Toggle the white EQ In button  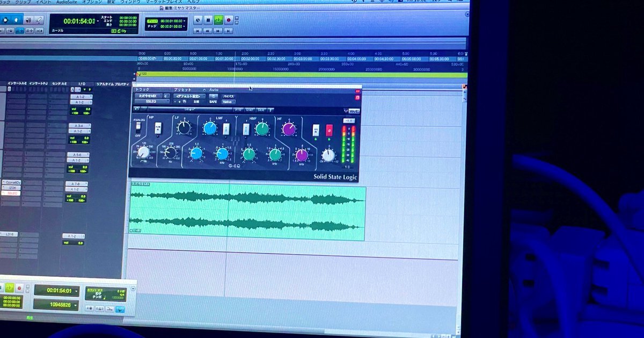coord(316,131)
